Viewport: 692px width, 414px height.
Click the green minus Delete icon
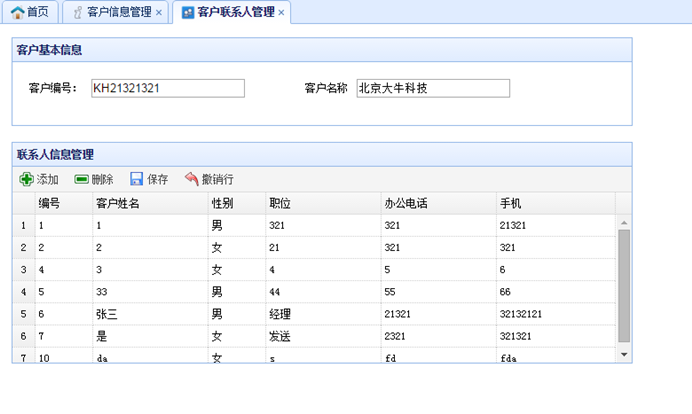coord(82,179)
